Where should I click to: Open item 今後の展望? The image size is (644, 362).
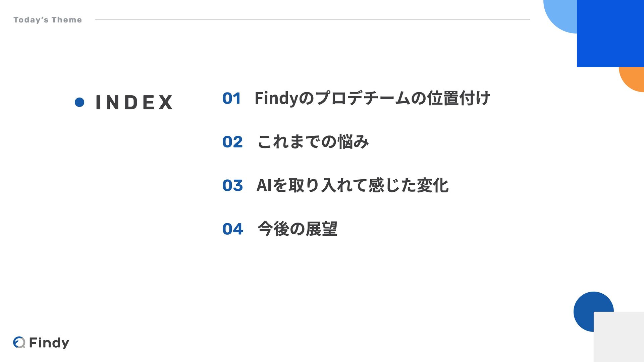point(297,229)
